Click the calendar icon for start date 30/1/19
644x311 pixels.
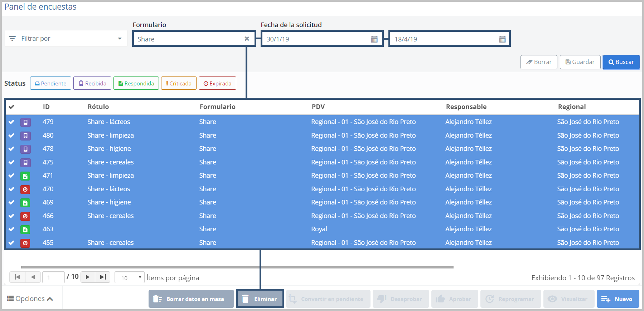pos(374,39)
